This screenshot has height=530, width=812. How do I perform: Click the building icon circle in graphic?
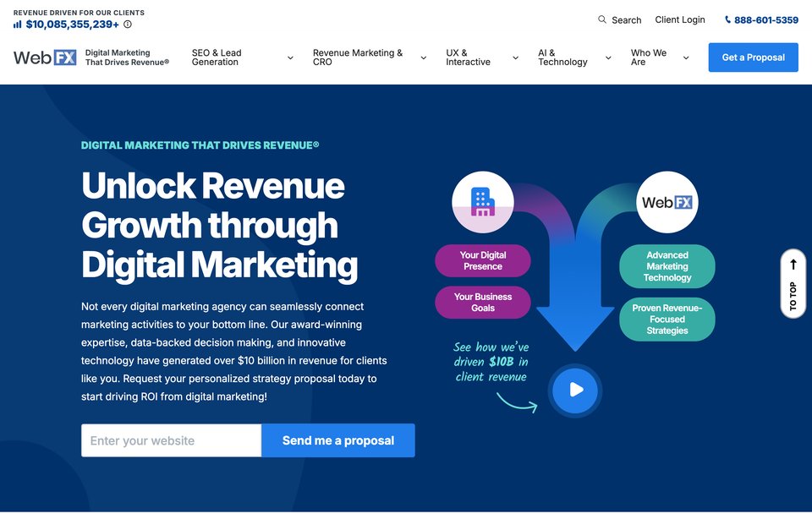pyautogui.click(x=483, y=202)
